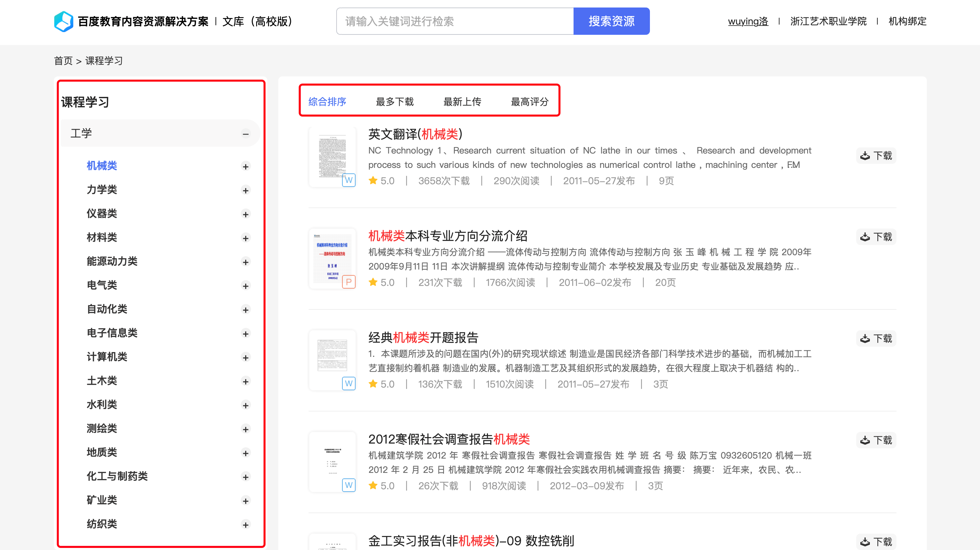This screenshot has width=980, height=550.
Task: Click Word icon on 经典机械类开题报告 thumbnail
Action: coord(348,383)
